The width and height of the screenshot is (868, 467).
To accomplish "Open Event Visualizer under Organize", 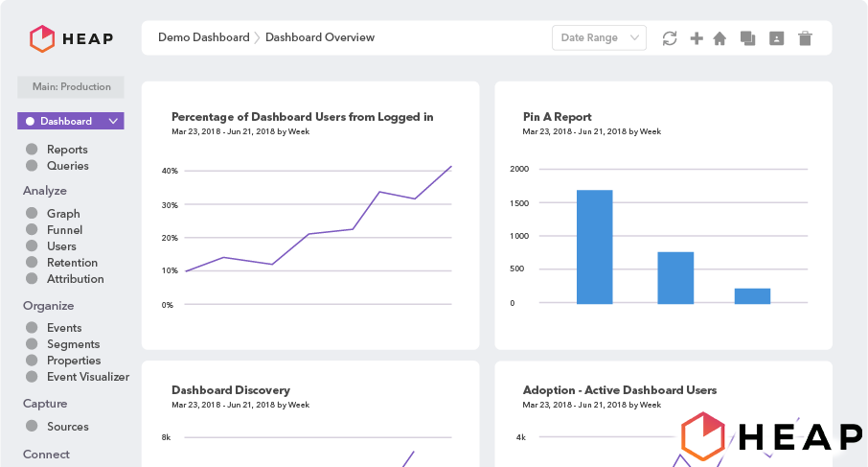I will (x=87, y=377).
